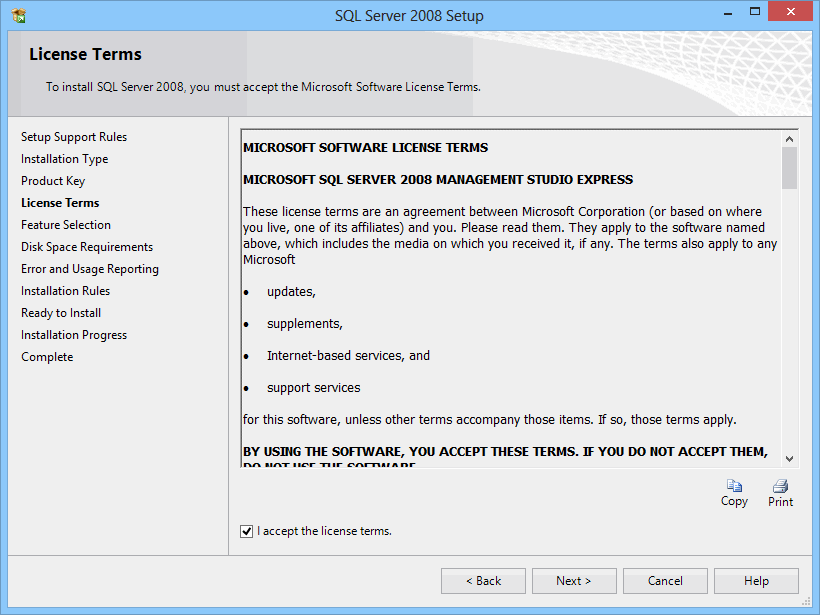Return to the previous step with Back
This screenshot has width=820, height=615.
pyautogui.click(x=483, y=581)
